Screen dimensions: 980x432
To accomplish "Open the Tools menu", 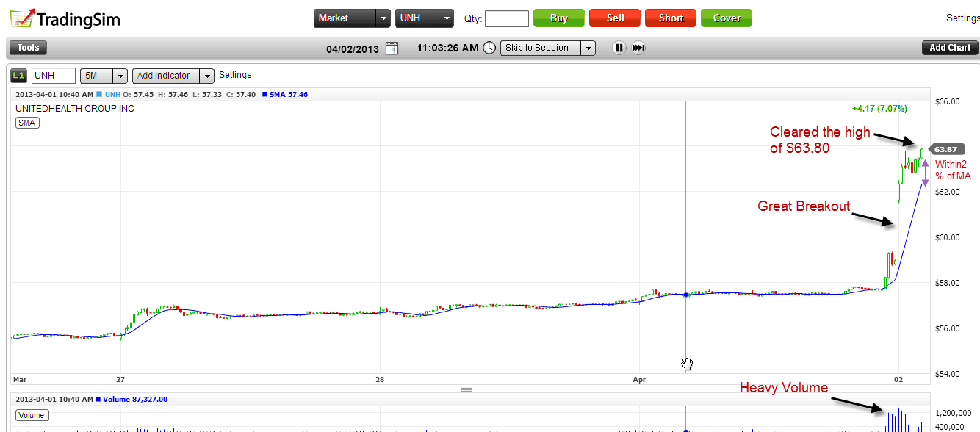I will point(28,48).
